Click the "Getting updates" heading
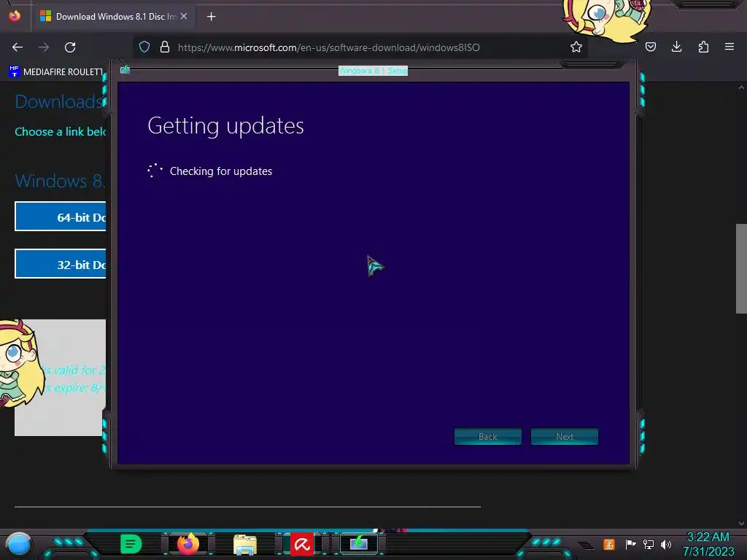 (225, 127)
